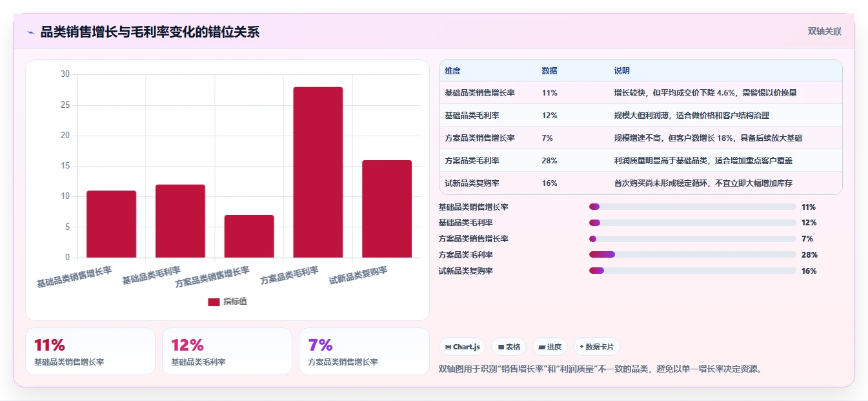868x401 pixels.
Task: Click the lightning icon beside the title
Action: (30, 32)
